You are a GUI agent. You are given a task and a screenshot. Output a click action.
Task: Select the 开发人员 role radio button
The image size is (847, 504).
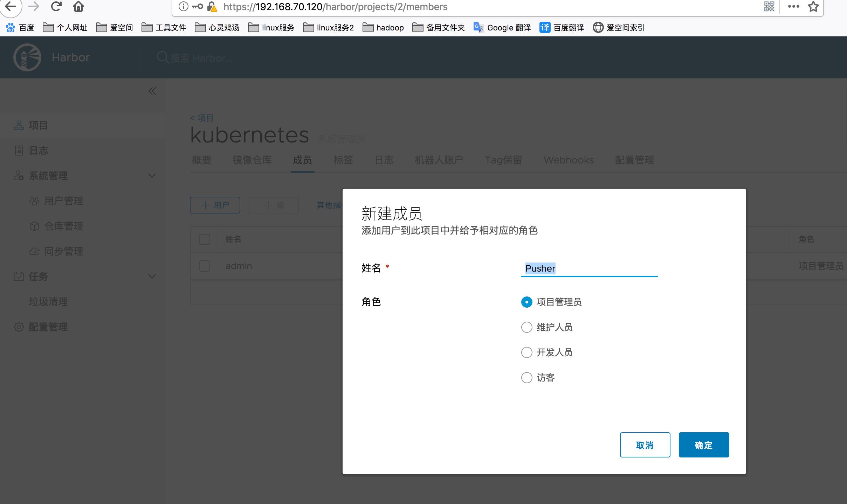tap(527, 352)
